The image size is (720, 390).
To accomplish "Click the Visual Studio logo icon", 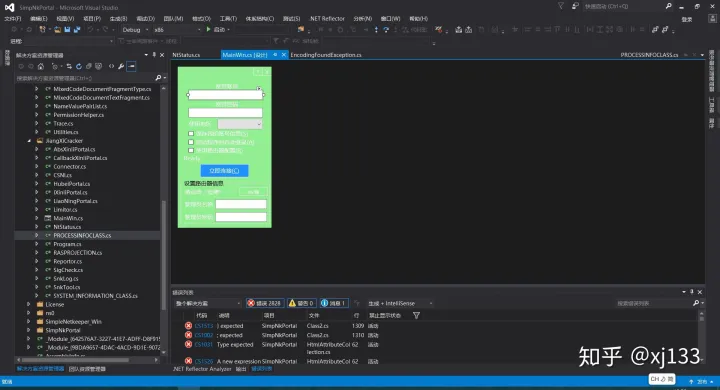I will tap(9, 7).
